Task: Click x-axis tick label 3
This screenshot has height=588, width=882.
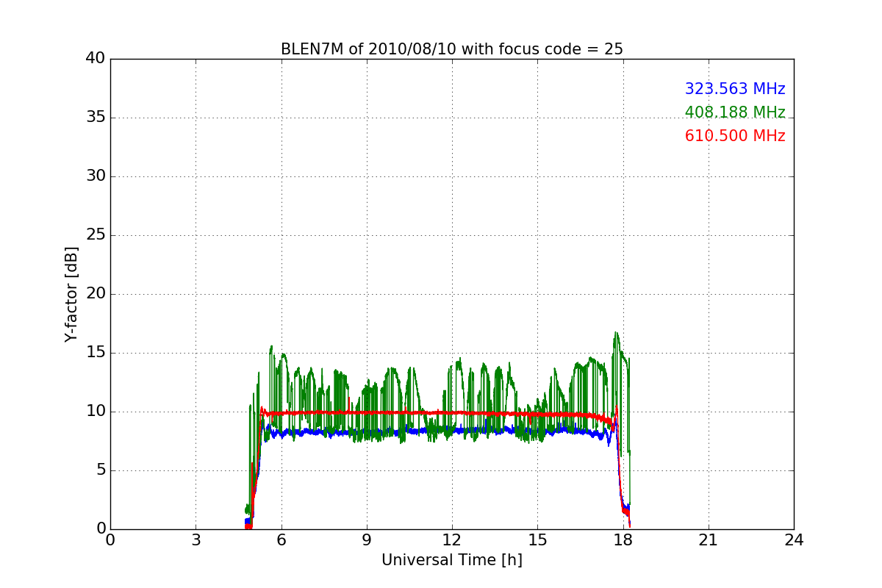Action: (x=196, y=540)
